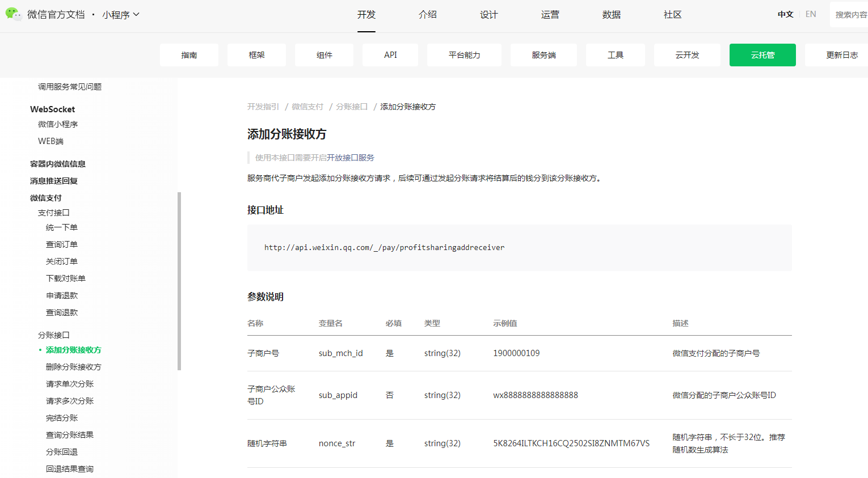Viewport: 868px width, 478px height.
Task: Click the nonce example 5K8264ILTKCH16CQ2502SI8ZNMTM67VS
Action: (x=571, y=443)
